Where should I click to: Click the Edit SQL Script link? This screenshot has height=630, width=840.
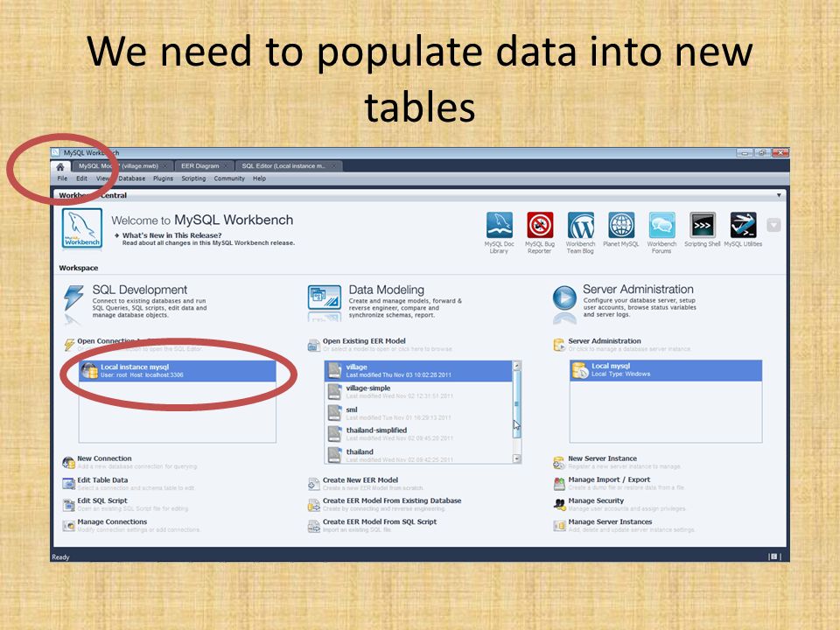(x=102, y=500)
